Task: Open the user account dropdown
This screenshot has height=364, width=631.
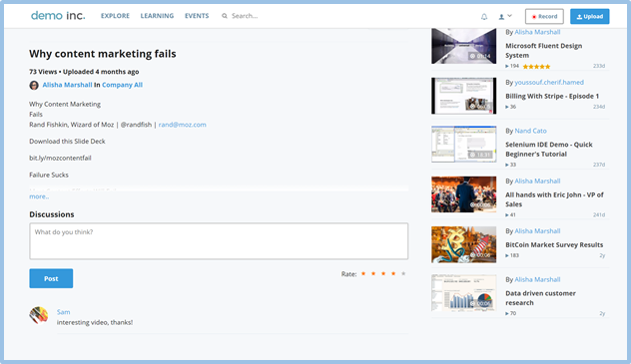Action: pyautogui.click(x=505, y=17)
